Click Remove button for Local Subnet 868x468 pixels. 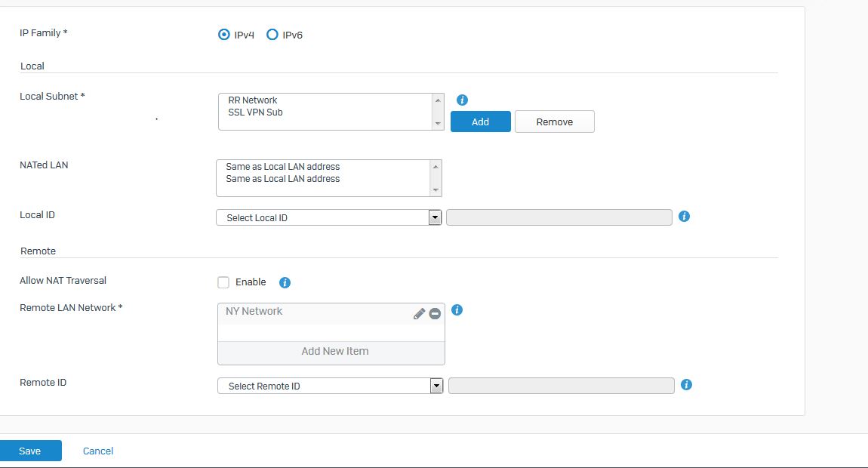coord(554,122)
